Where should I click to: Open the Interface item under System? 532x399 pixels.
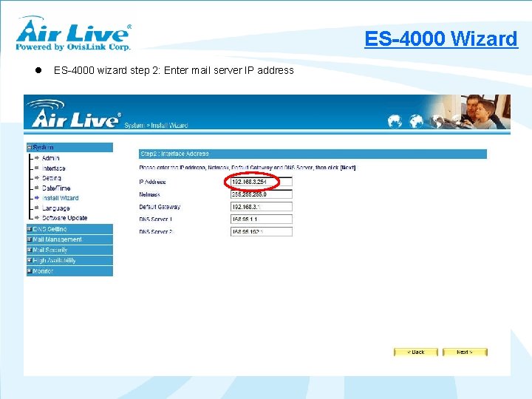(54, 168)
